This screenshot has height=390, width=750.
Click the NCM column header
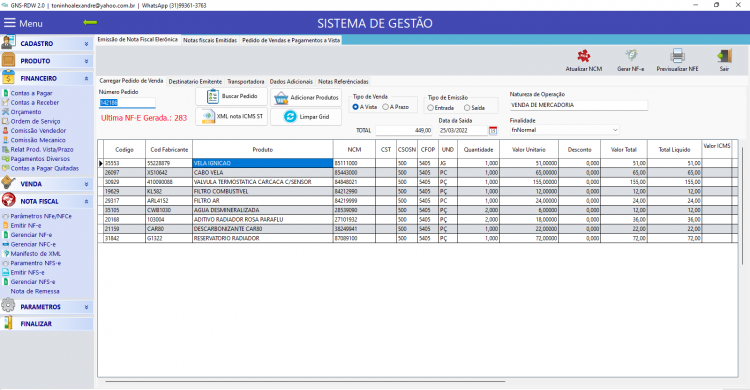(x=354, y=149)
